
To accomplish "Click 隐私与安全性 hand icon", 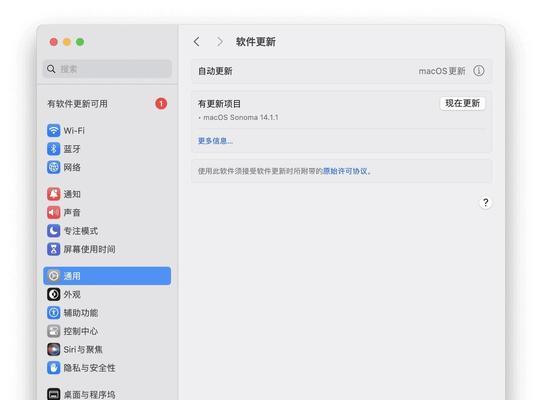I will click(54, 368).
